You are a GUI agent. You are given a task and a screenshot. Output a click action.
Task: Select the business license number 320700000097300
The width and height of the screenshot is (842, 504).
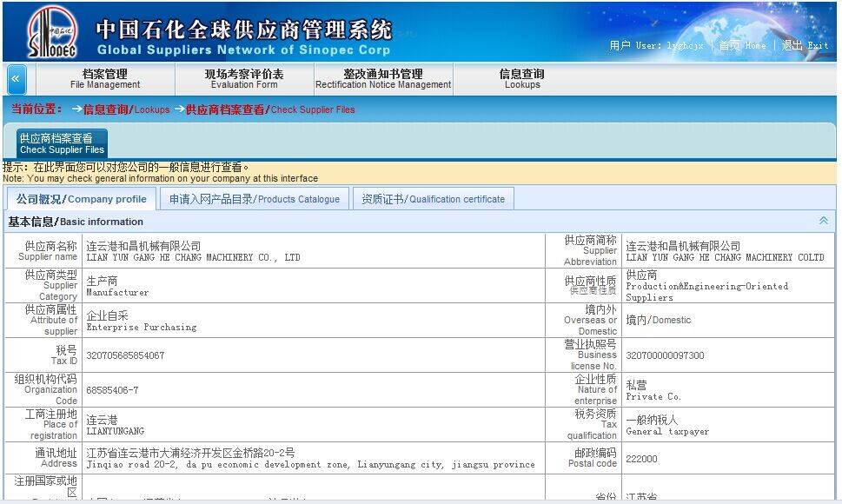pyautogui.click(x=665, y=355)
